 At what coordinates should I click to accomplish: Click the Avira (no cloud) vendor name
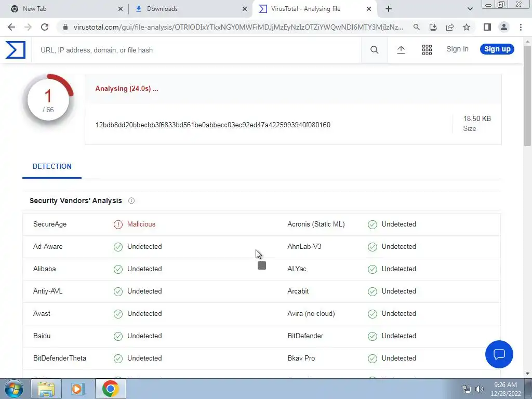[311, 313]
